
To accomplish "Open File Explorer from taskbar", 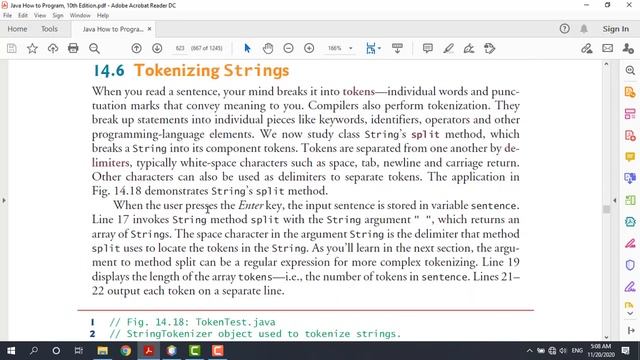I will (x=102, y=351).
